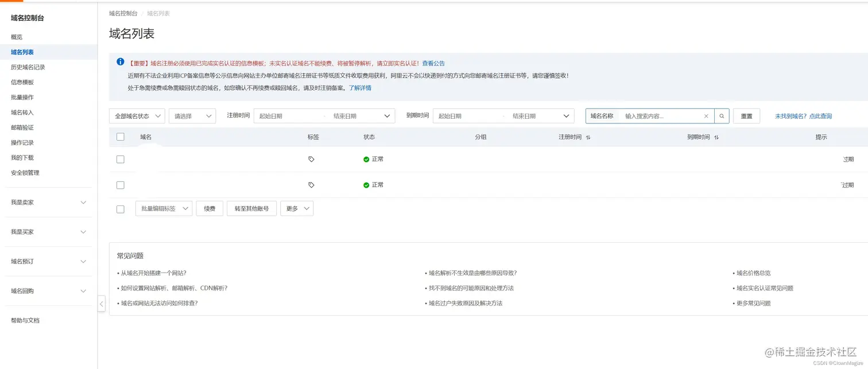
Task: Open the 查看公告 announcement link
Action: pyautogui.click(x=434, y=63)
